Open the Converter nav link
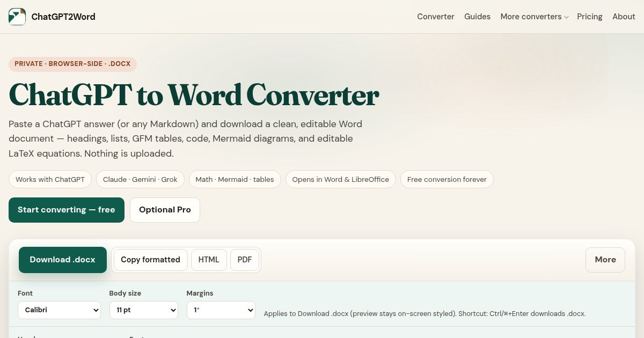The image size is (644, 338). pos(436,17)
